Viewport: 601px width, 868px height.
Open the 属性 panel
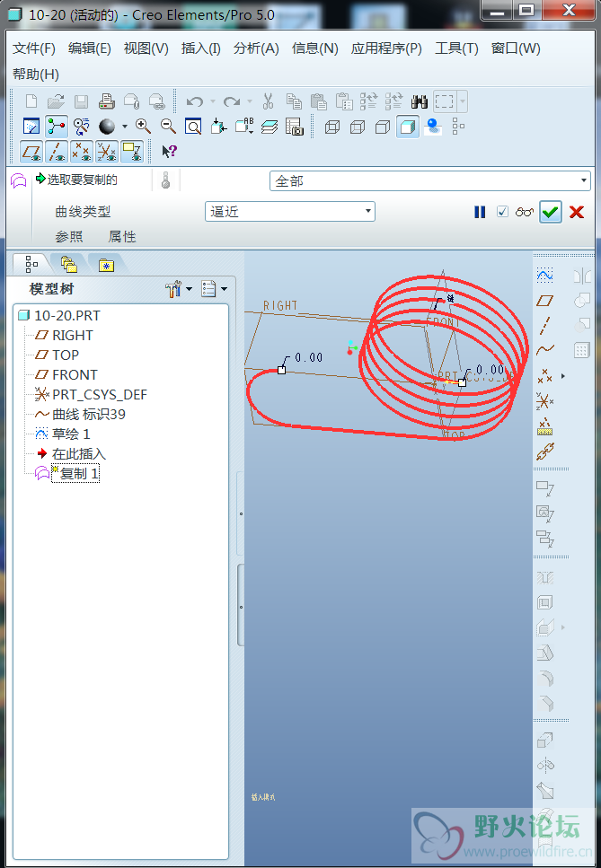click(122, 237)
